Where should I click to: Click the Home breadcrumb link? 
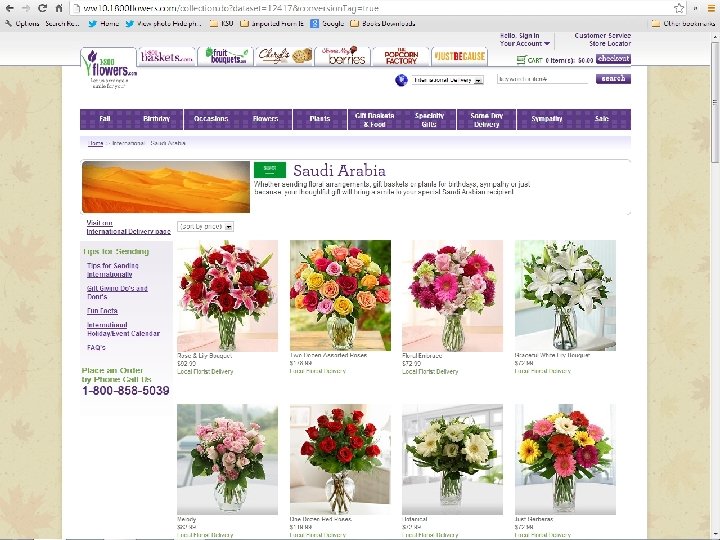tap(96, 143)
